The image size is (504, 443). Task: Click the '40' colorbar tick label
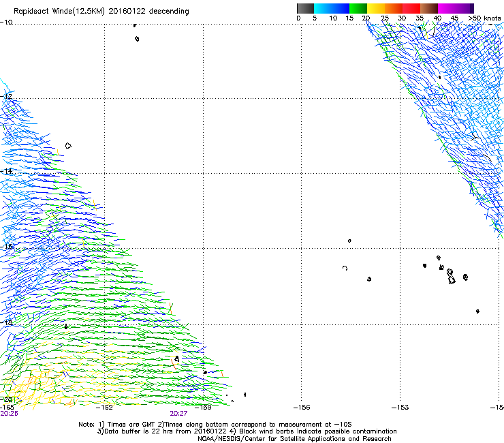tap(437, 18)
